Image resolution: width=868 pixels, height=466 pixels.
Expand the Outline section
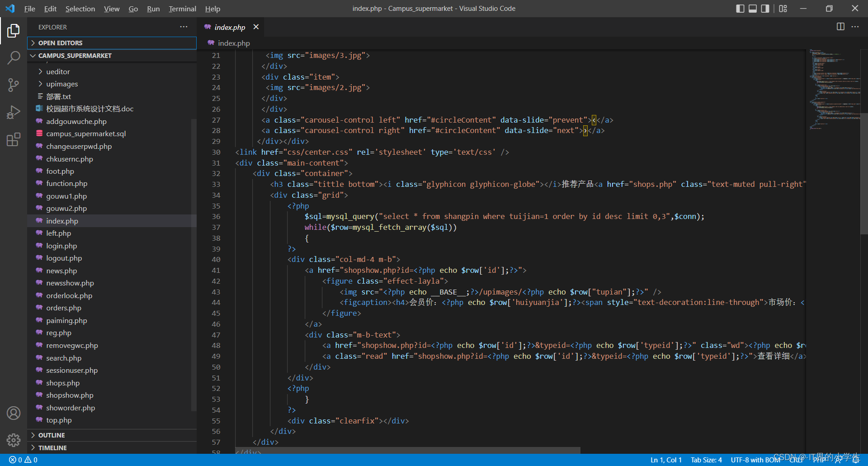(x=112, y=435)
